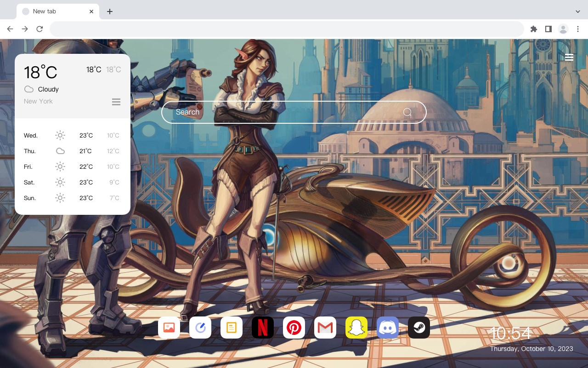Click Friday's sunny forecast icon
This screenshot has width=588, height=368.
tap(60, 167)
